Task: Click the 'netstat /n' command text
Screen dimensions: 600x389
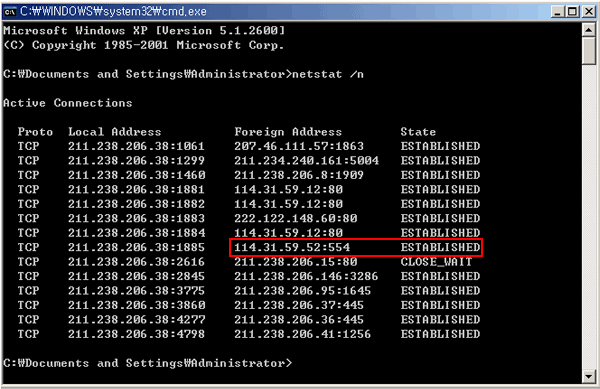Action: pyautogui.click(x=328, y=74)
